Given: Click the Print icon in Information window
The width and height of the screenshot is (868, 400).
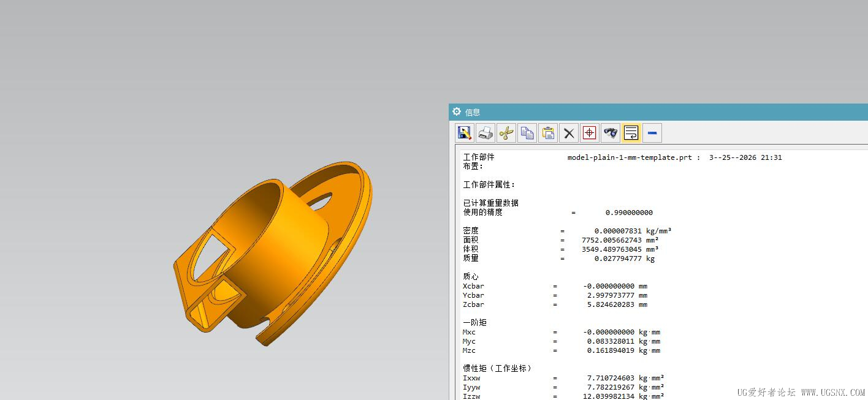Looking at the screenshot, I should (x=485, y=132).
